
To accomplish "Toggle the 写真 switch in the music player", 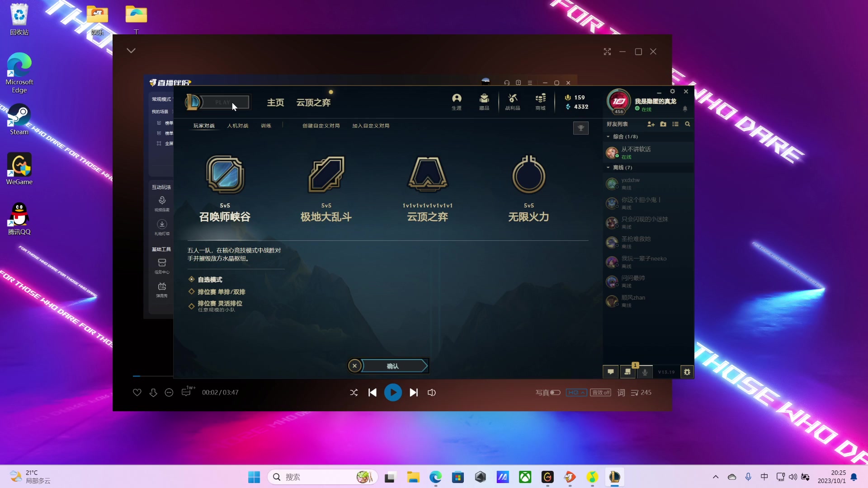I will 556,392.
